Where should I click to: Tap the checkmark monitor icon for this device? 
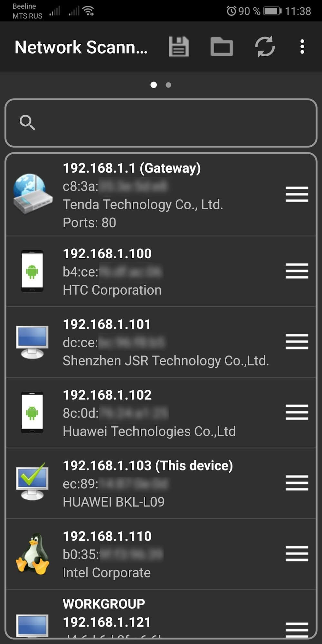[32, 482]
